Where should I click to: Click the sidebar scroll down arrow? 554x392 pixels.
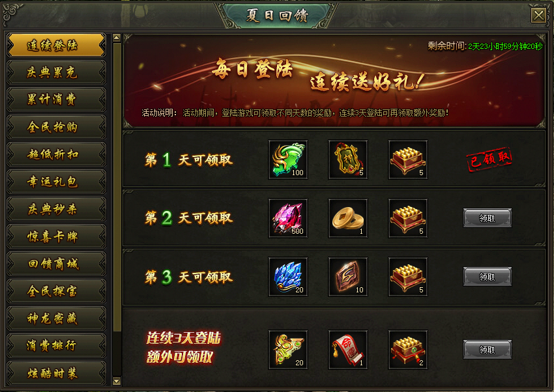(x=117, y=381)
